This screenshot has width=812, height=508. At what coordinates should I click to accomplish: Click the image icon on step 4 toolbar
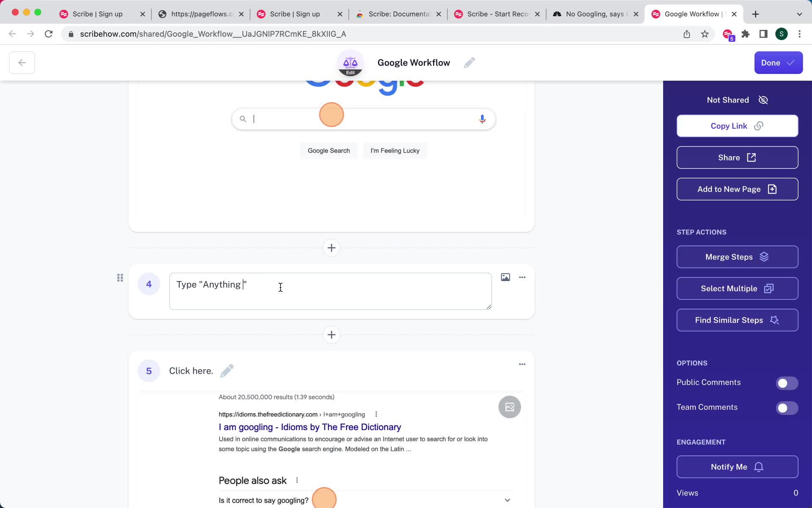coord(505,277)
